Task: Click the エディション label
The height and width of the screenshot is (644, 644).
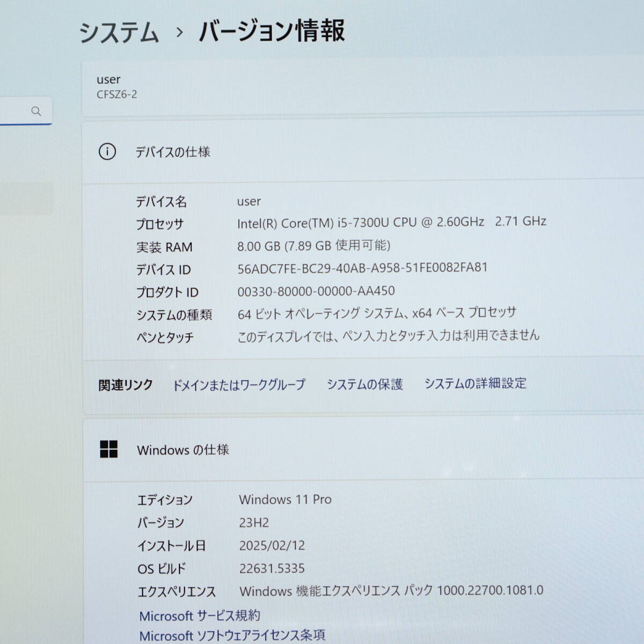Action: pos(165,500)
